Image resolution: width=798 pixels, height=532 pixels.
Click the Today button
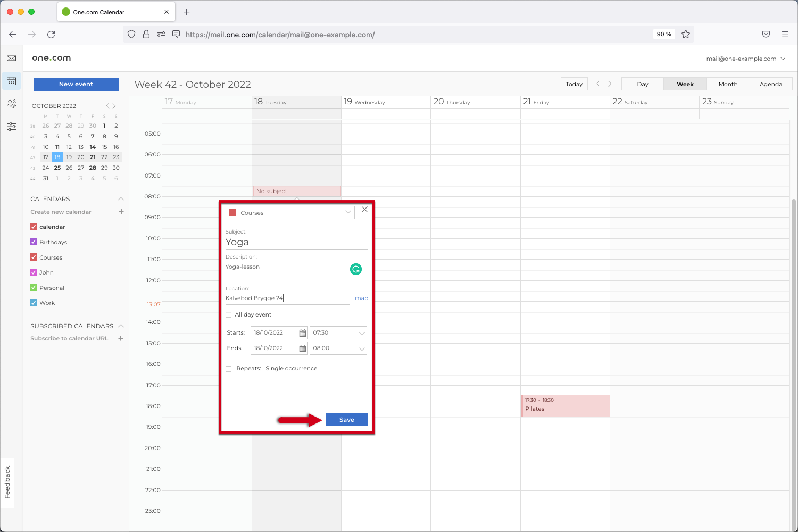pos(574,84)
